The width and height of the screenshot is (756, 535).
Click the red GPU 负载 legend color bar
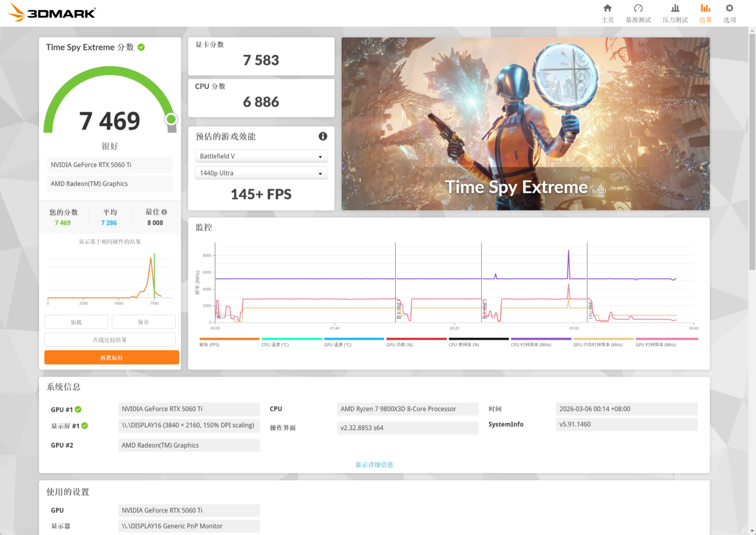pos(416,339)
